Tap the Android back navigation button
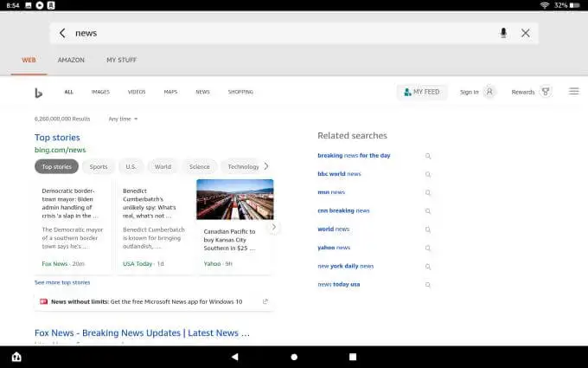The image size is (588, 368). click(x=235, y=357)
